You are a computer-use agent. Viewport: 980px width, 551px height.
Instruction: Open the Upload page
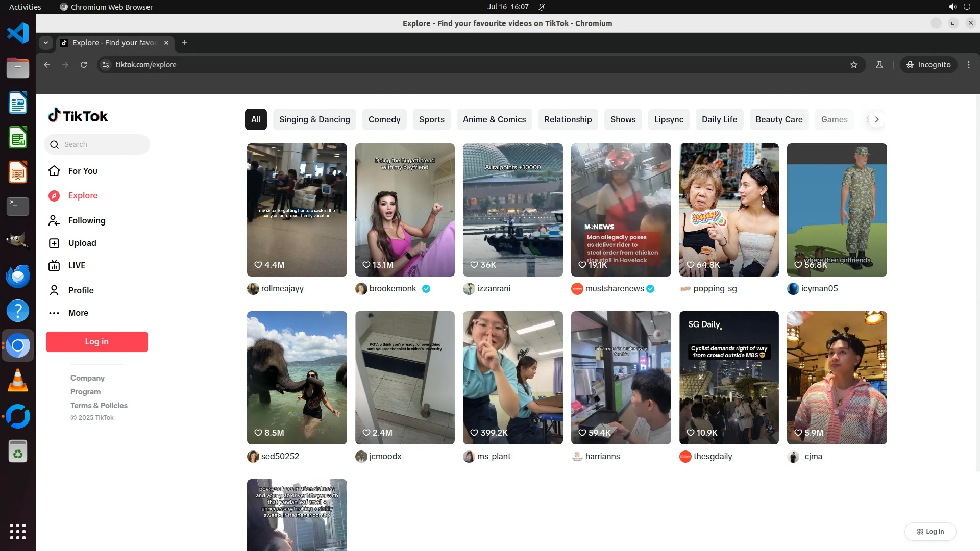point(82,243)
